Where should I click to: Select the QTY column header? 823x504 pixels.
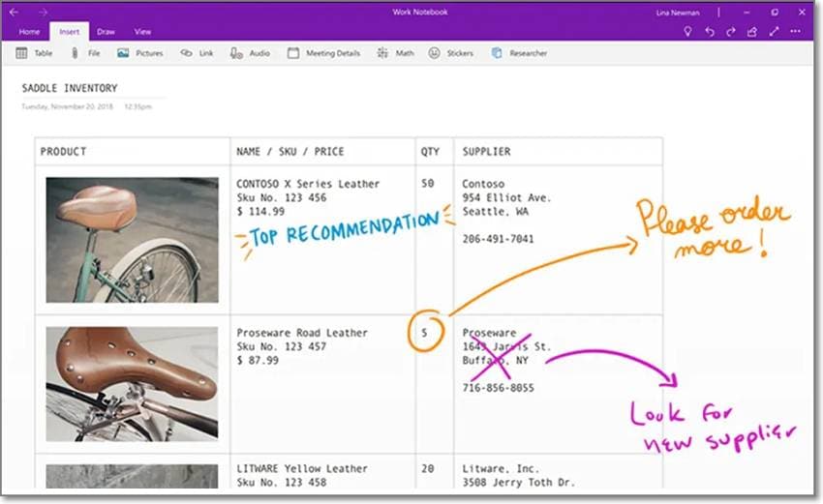click(430, 152)
